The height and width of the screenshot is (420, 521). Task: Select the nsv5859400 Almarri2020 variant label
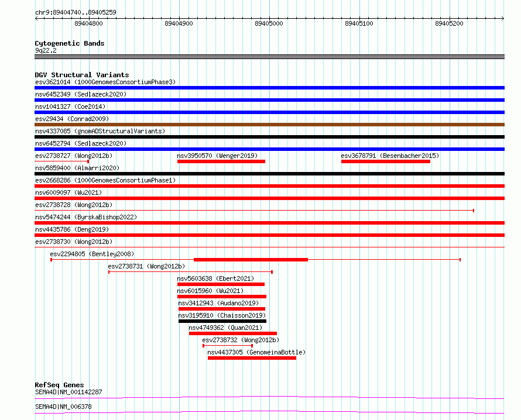pyautogui.click(x=77, y=168)
